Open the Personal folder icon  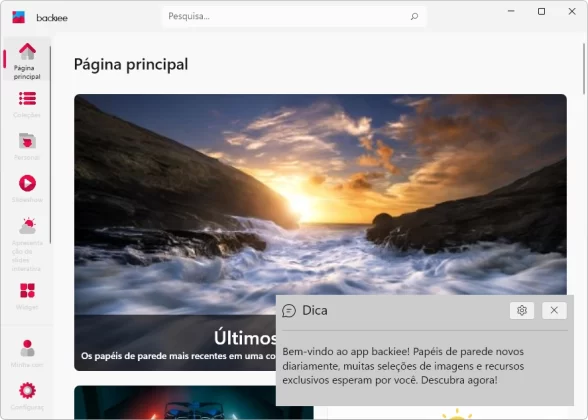[27, 141]
